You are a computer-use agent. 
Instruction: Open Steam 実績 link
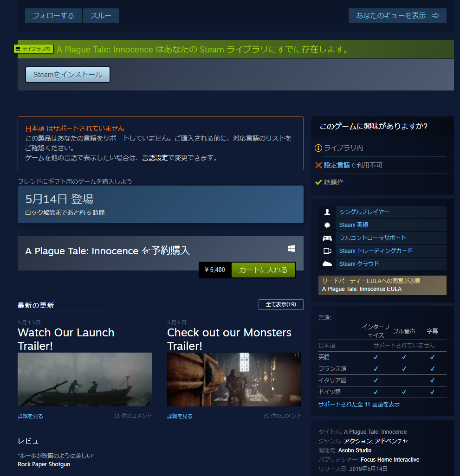click(x=354, y=225)
